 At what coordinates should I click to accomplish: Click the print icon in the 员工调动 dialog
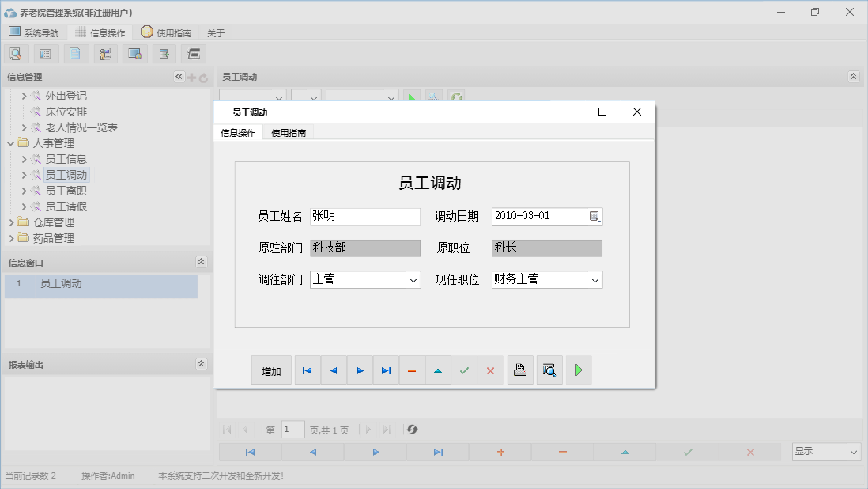click(x=520, y=370)
